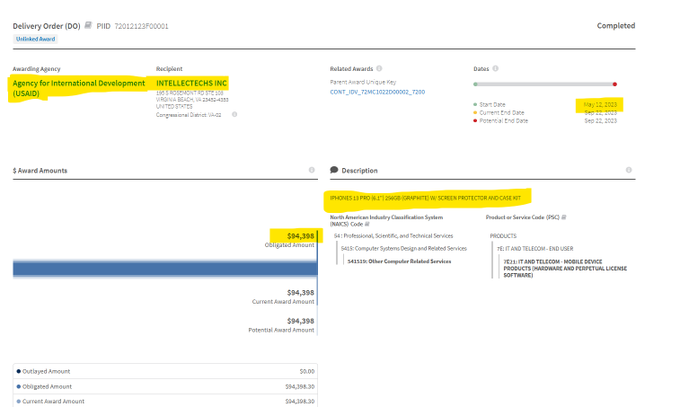Click the glossary icon next to NAICS Code

pyautogui.click(x=367, y=224)
